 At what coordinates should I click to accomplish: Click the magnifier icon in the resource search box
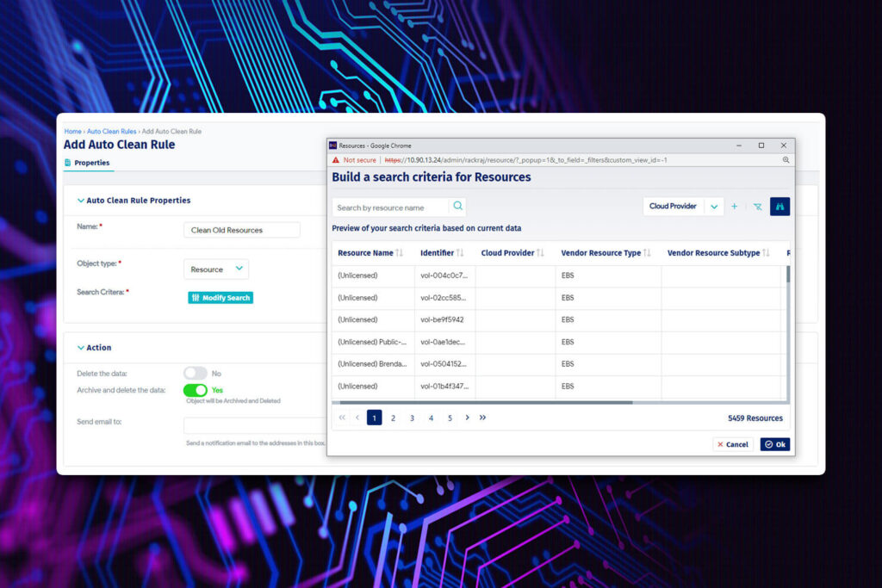457,207
